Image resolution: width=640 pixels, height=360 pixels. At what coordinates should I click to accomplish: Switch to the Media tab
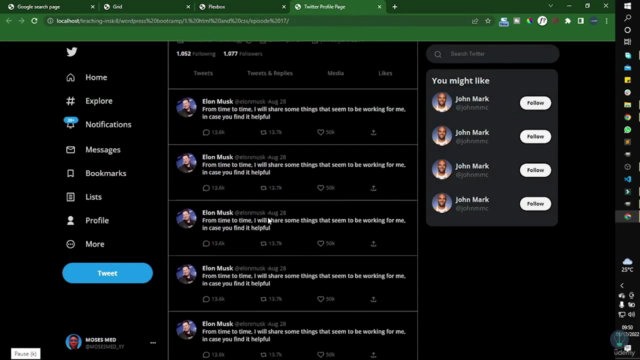(336, 73)
